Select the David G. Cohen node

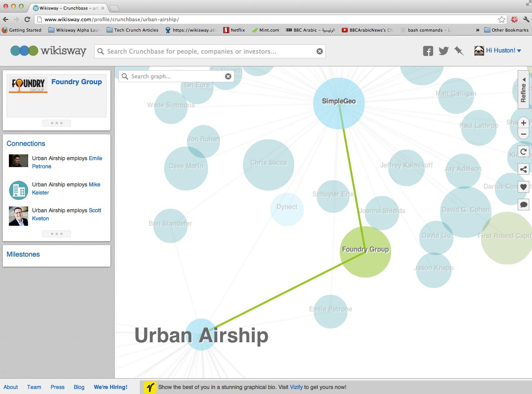click(466, 212)
